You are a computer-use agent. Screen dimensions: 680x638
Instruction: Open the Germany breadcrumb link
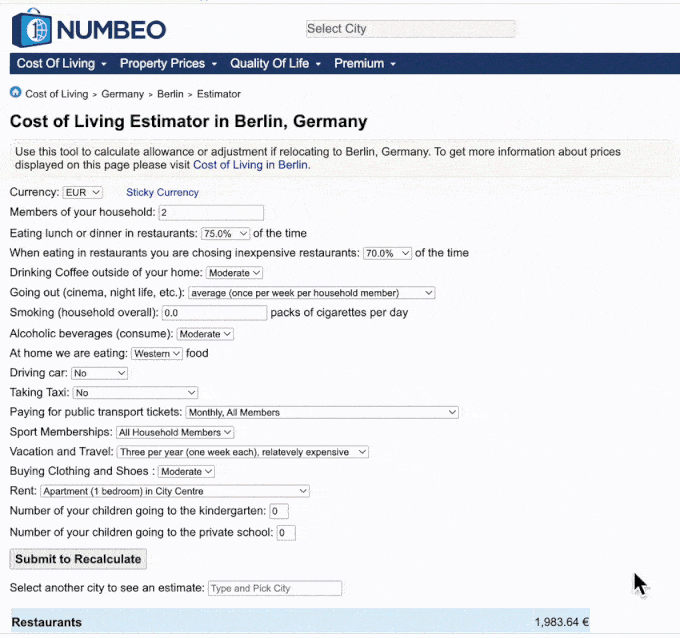tap(122, 94)
